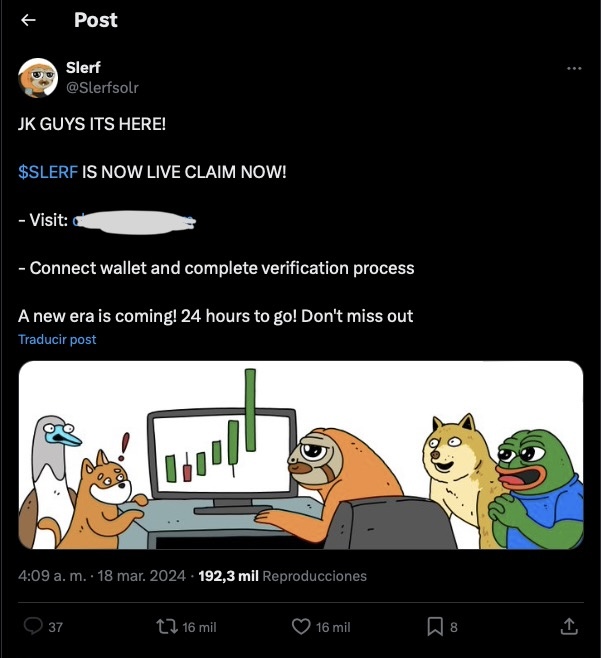Click the Slerf display name
The height and width of the screenshot is (658, 601).
[82, 68]
